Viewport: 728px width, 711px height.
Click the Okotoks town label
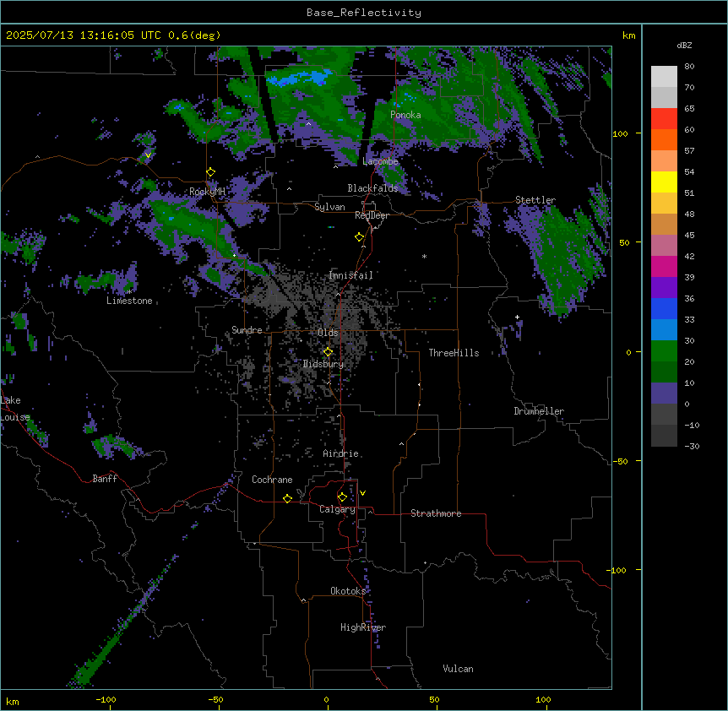tap(348, 591)
